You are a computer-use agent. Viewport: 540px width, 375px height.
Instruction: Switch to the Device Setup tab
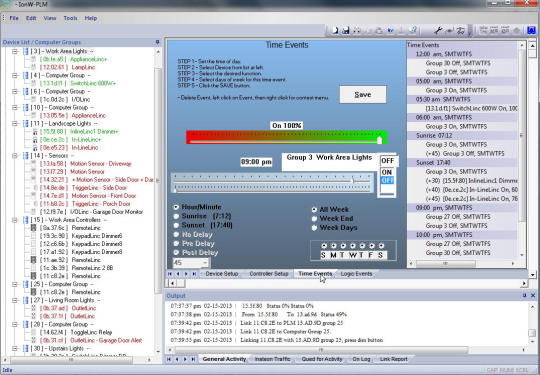(222, 274)
